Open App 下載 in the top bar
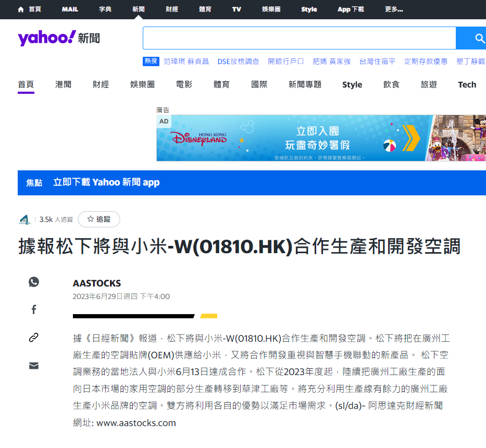486x448 pixels. click(x=351, y=9)
